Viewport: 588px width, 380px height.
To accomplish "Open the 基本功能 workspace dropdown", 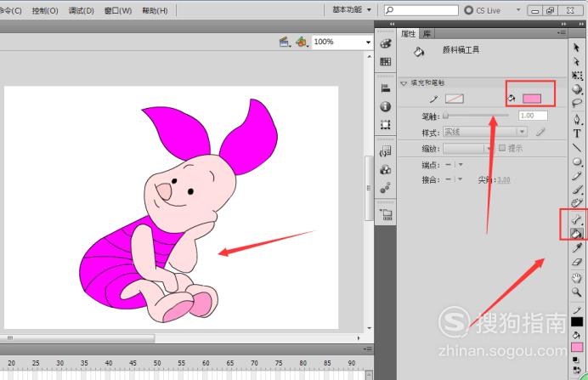I will [352, 9].
